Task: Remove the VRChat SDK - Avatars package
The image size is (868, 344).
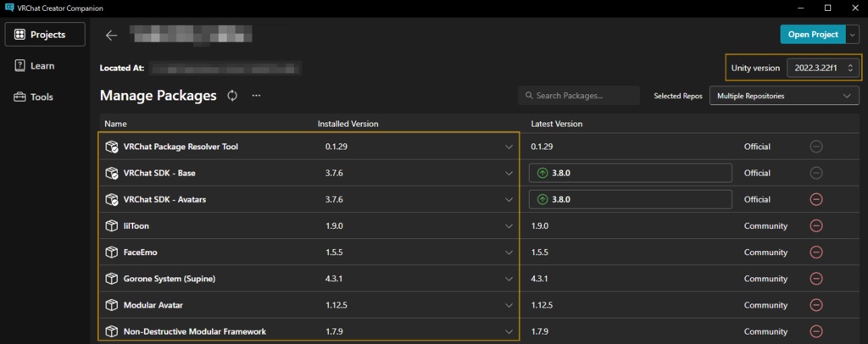Action: [816, 200]
